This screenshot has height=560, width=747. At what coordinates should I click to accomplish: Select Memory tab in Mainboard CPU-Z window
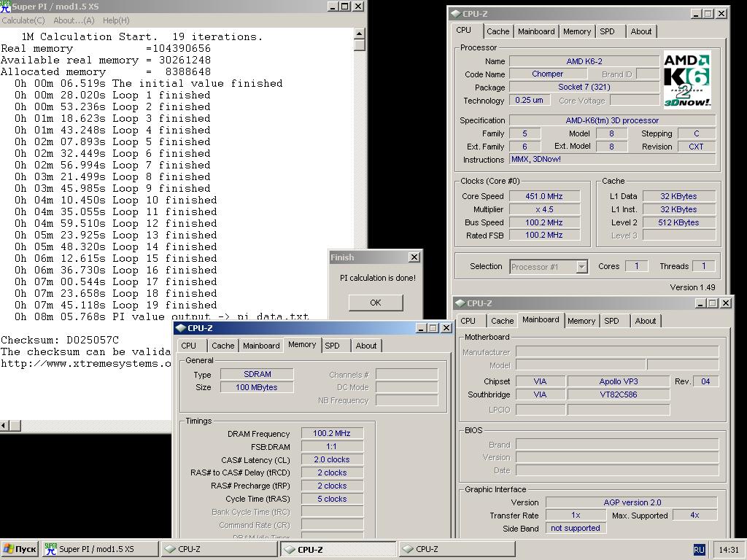tap(581, 321)
